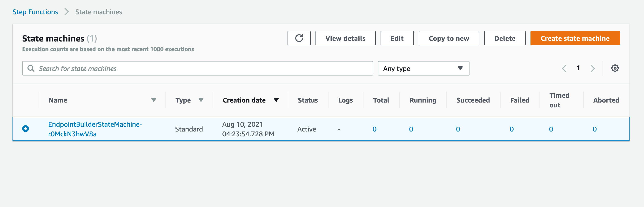Sort by Type column arrow

coord(201,100)
